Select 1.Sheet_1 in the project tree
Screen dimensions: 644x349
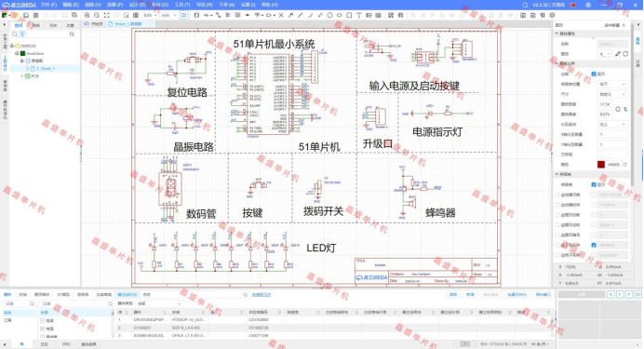[46, 69]
